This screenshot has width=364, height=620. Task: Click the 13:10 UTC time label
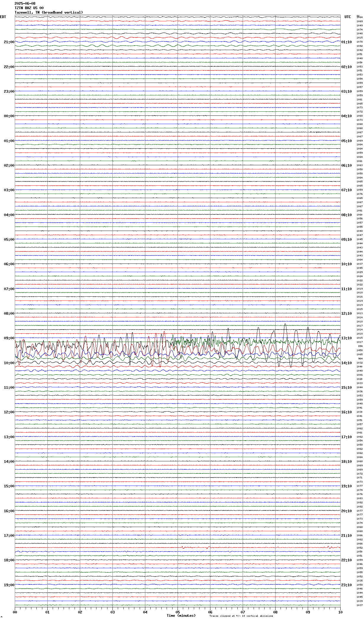[347, 338]
